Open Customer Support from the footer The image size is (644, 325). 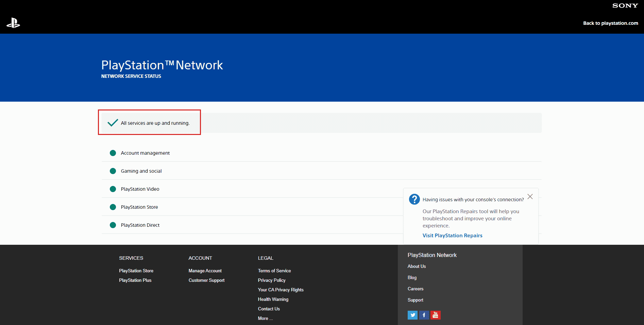click(x=206, y=280)
